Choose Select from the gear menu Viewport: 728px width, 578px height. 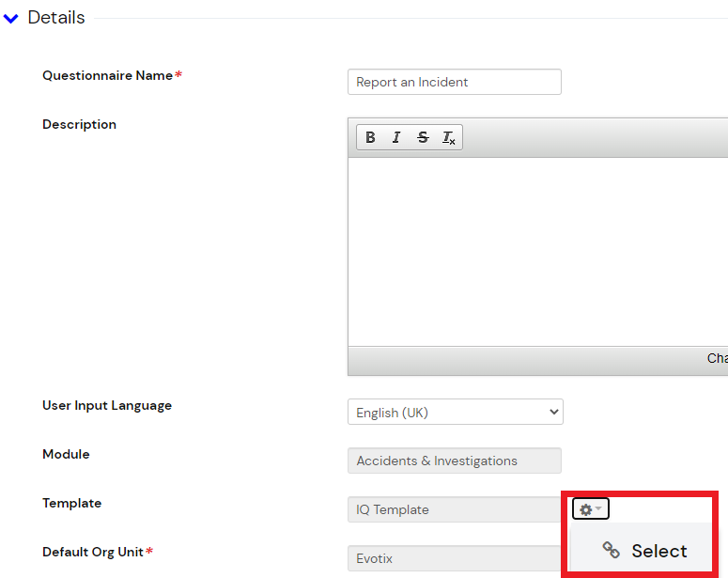pos(658,551)
